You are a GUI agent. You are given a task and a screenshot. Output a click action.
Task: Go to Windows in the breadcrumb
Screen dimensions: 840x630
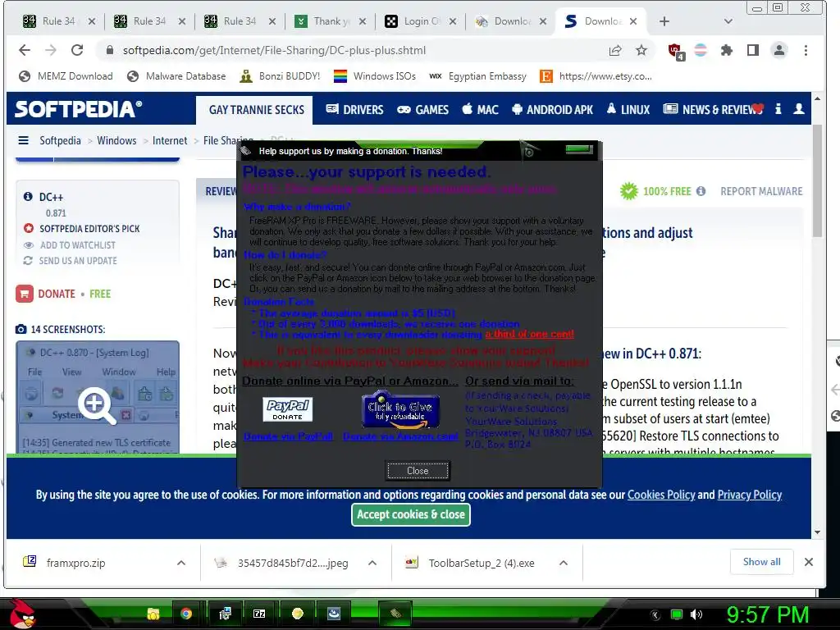116,140
